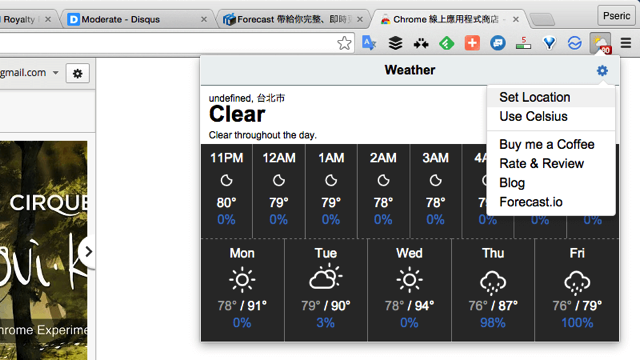Click Buy me a Coffee menu entry
The height and width of the screenshot is (360, 640).
point(551,144)
